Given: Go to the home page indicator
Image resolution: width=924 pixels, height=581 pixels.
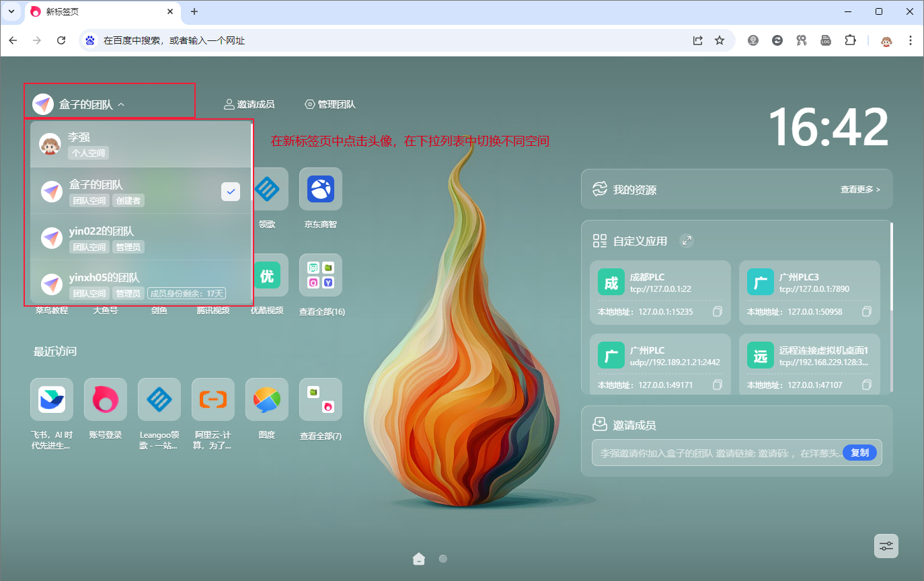Looking at the screenshot, I should [x=419, y=558].
